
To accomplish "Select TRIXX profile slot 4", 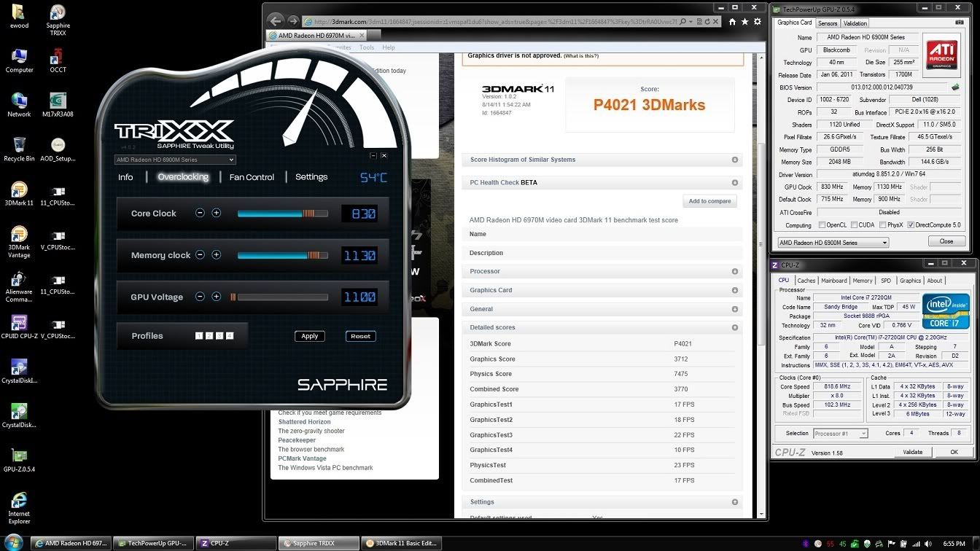I will tap(230, 336).
